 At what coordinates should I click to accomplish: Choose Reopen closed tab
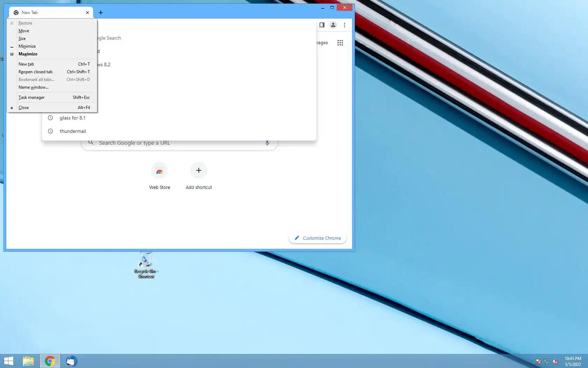click(x=52, y=72)
